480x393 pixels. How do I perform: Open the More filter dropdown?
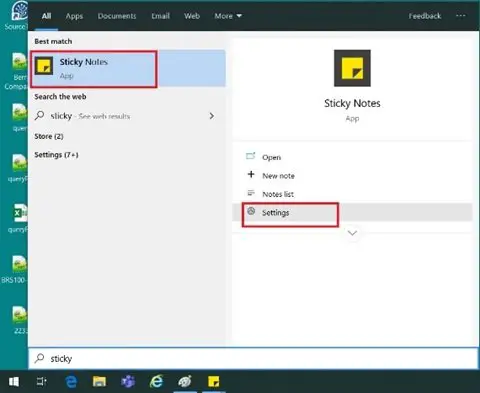228,16
